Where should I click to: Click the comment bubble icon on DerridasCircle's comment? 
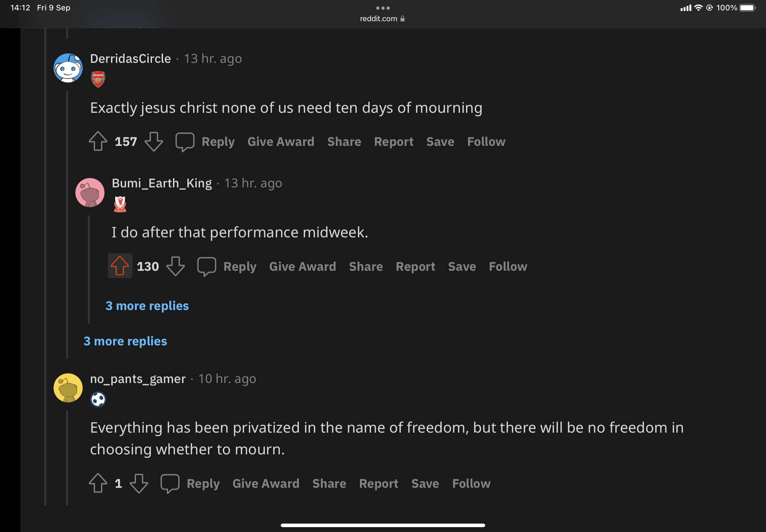coord(185,142)
